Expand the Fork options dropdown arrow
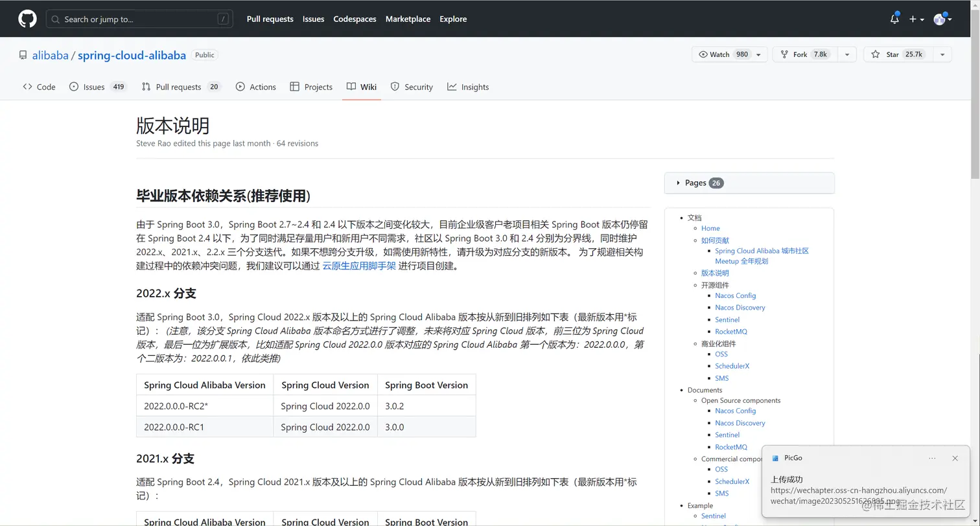The height and width of the screenshot is (526, 980). [846, 54]
